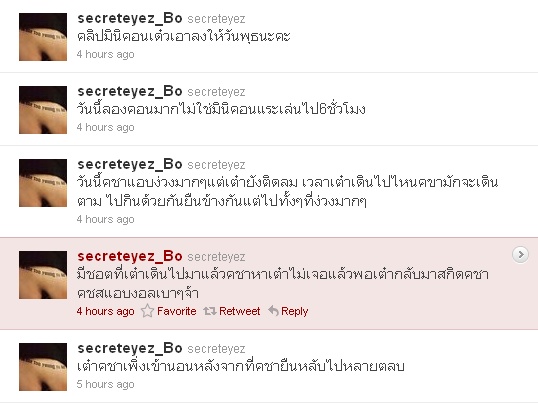Click the Favorite link text
The height and width of the screenshot is (403, 538).
pyautogui.click(x=177, y=311)
